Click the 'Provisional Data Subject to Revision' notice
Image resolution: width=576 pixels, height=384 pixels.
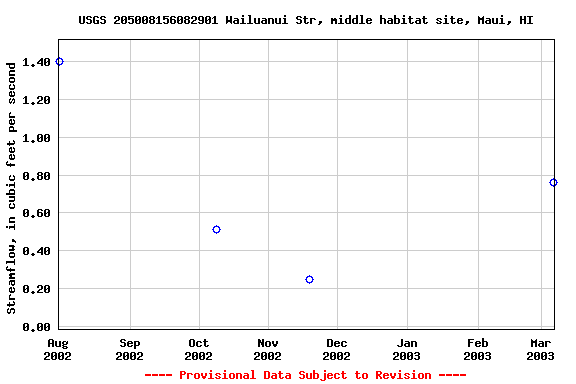click(x=305, y=375)
